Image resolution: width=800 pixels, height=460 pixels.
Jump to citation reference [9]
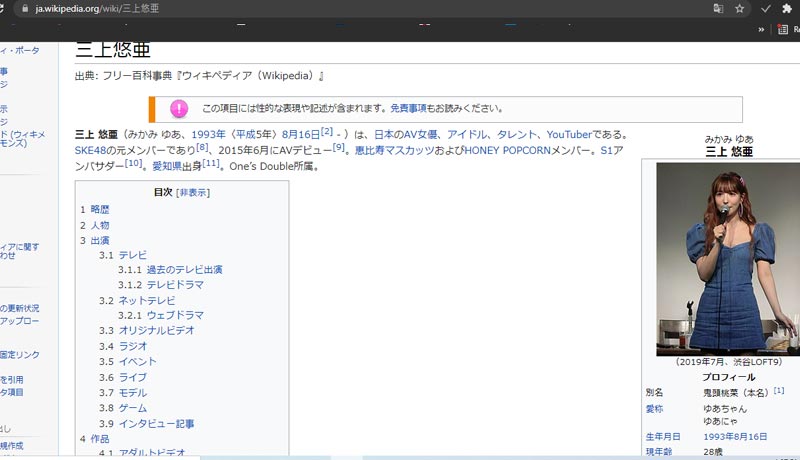(339, 147)
